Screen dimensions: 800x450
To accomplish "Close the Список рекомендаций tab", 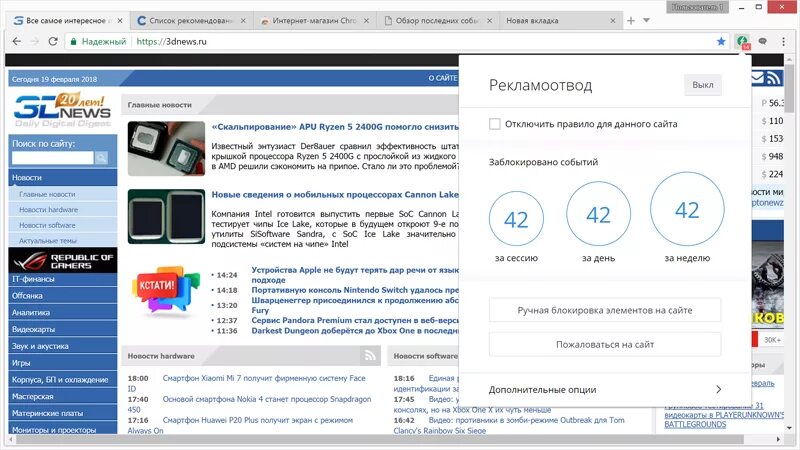I will click(x=243, y=20).
